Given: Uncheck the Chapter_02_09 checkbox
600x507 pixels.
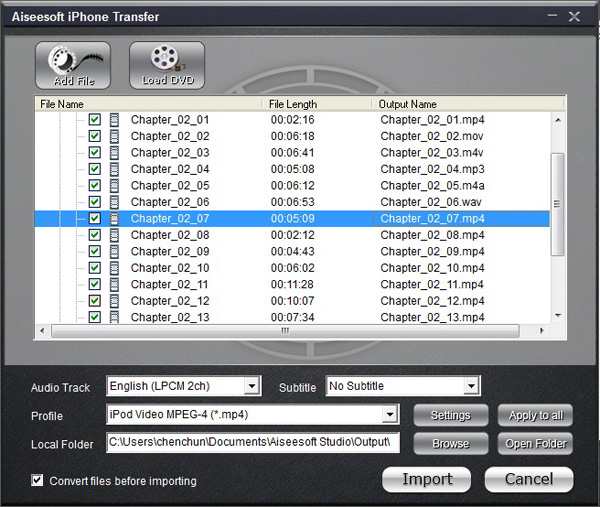Looking at the screenshot, I should click(95, 251).
